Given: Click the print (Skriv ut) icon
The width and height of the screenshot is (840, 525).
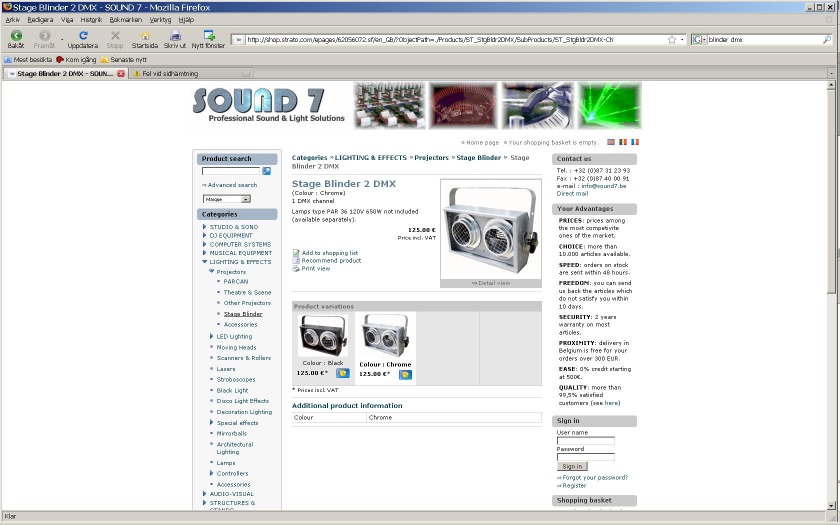Looking at the screenshot, I should [x=175, y=36].
